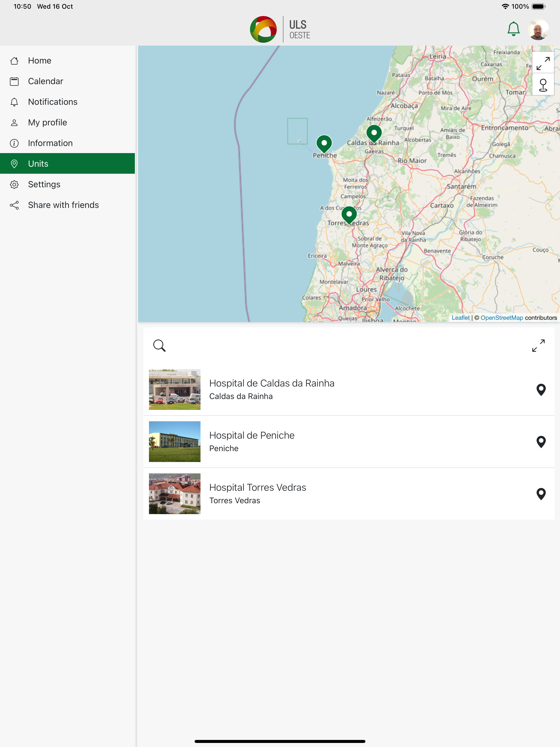This screenshot has width=560, height=747.
Task: Open My profile menu item
Action: [x=68, y=123]
